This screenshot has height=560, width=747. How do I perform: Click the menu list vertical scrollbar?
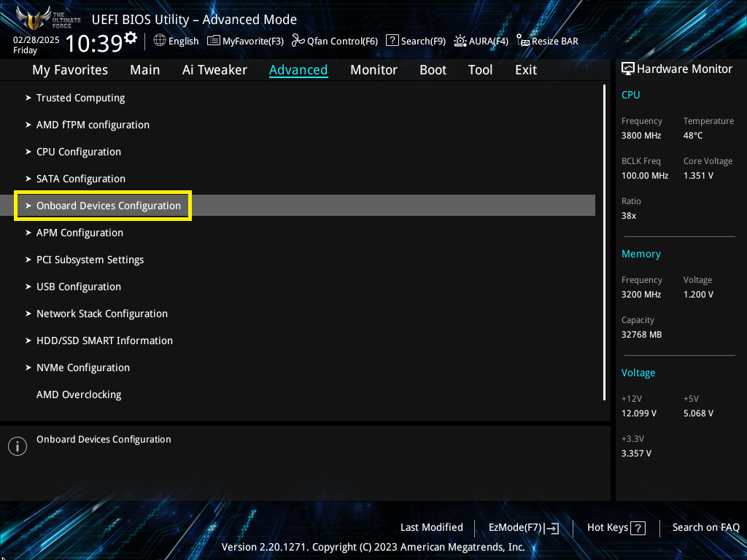[x=604, y=242]
